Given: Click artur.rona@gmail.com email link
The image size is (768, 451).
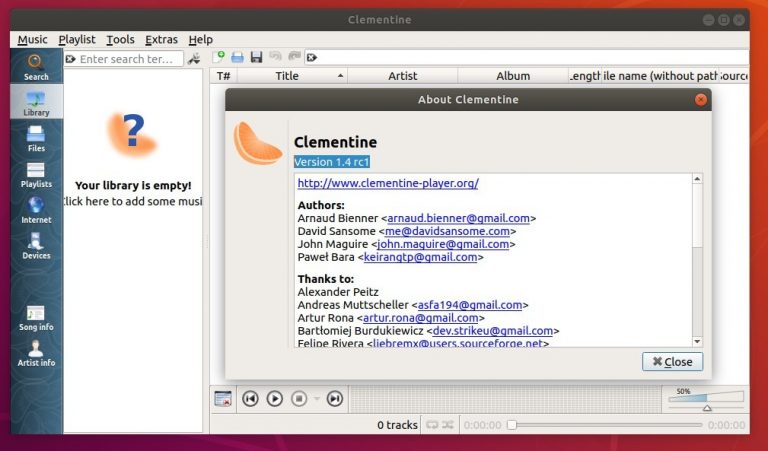Looking at the screenshot, I should 420,318.
